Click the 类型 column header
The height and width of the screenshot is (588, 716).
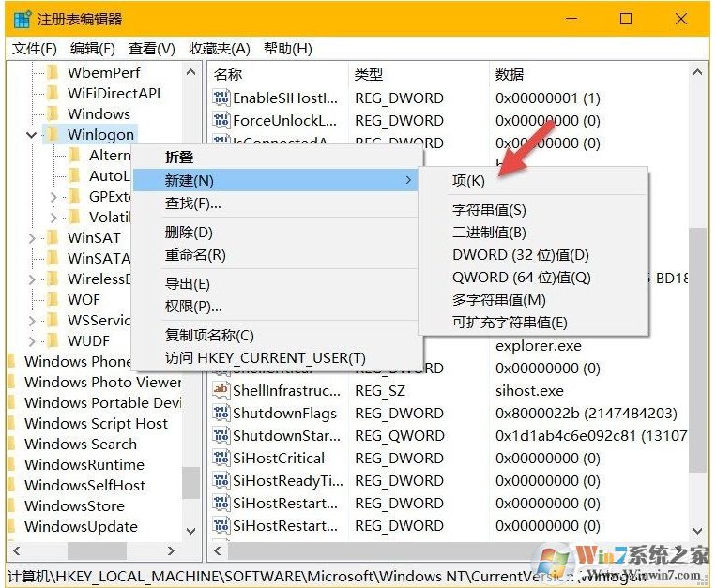pyautogui.click(x=369, y=74)
